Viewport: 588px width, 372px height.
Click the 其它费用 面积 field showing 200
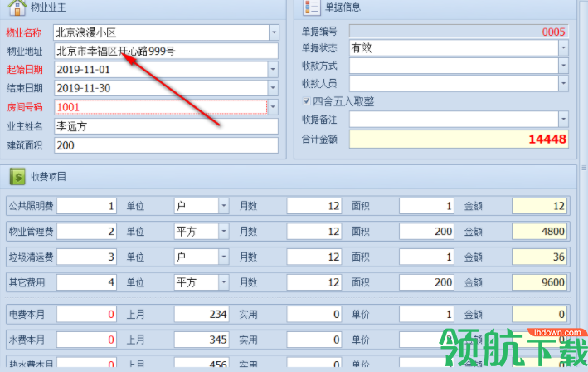tap(427, 282)
